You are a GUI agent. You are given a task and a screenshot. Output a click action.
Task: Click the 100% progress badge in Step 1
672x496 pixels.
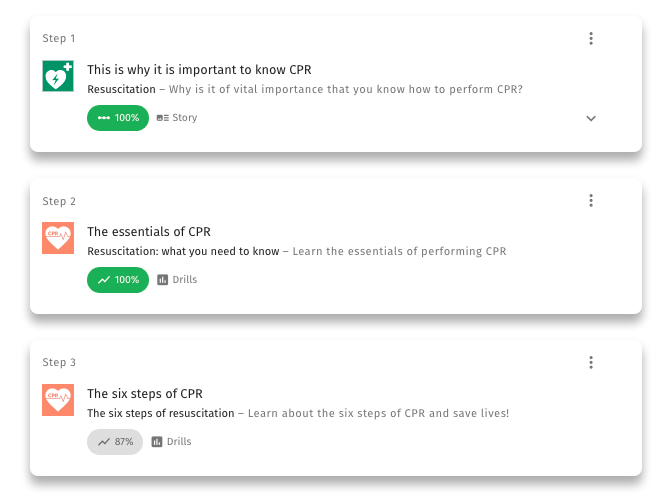(x=118, y=118)
